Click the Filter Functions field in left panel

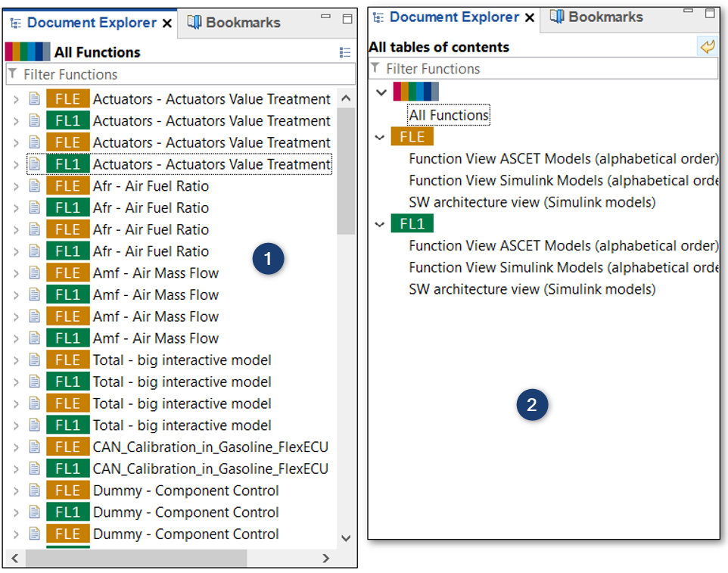click(182, 74)
